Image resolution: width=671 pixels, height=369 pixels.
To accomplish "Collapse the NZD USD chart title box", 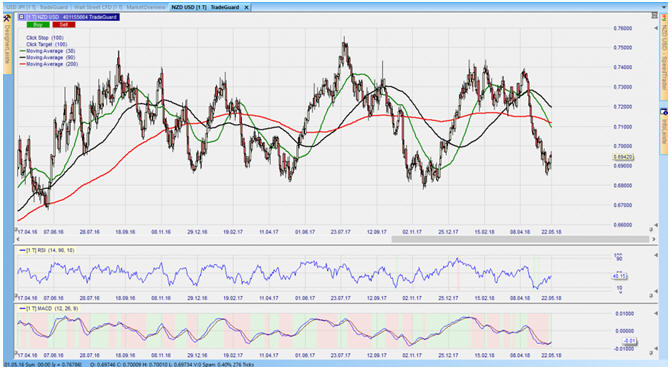I will pos(21,17).
